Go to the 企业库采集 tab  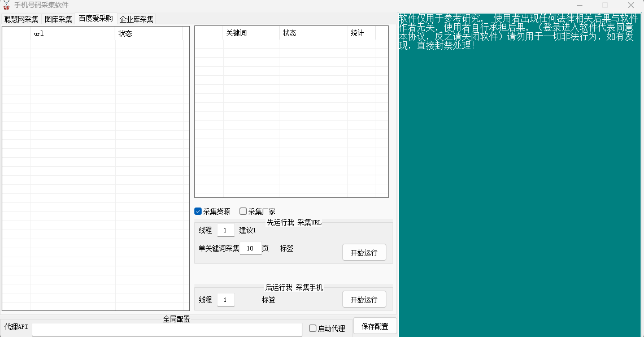136,19
